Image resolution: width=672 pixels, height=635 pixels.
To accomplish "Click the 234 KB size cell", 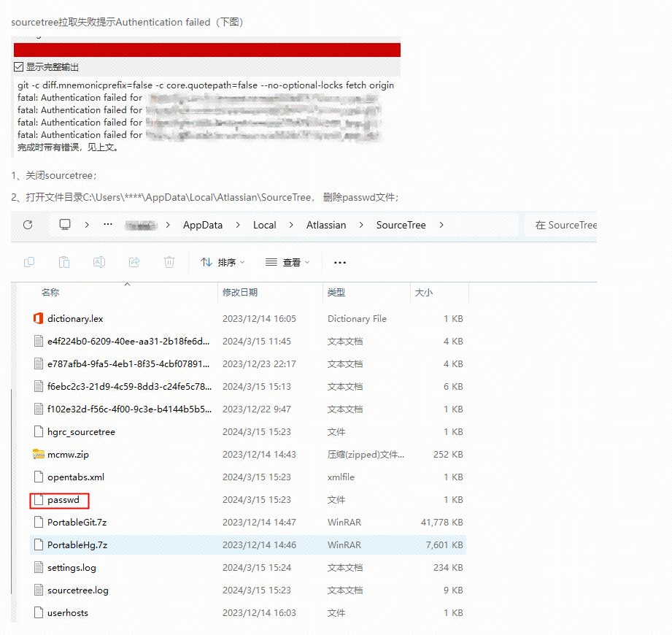I will [x=448, y=568].
